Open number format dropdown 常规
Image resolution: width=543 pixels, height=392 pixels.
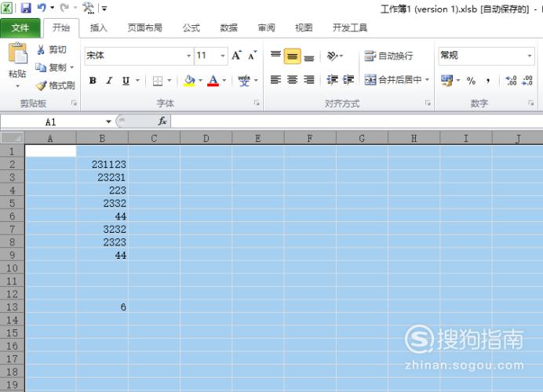point(530,56)
